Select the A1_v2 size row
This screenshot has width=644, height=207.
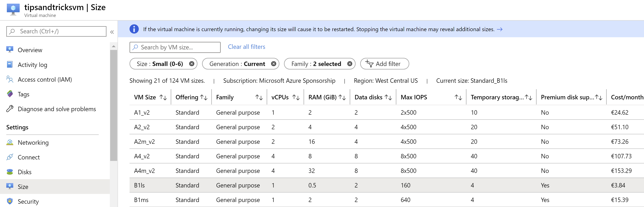[387, 112]
